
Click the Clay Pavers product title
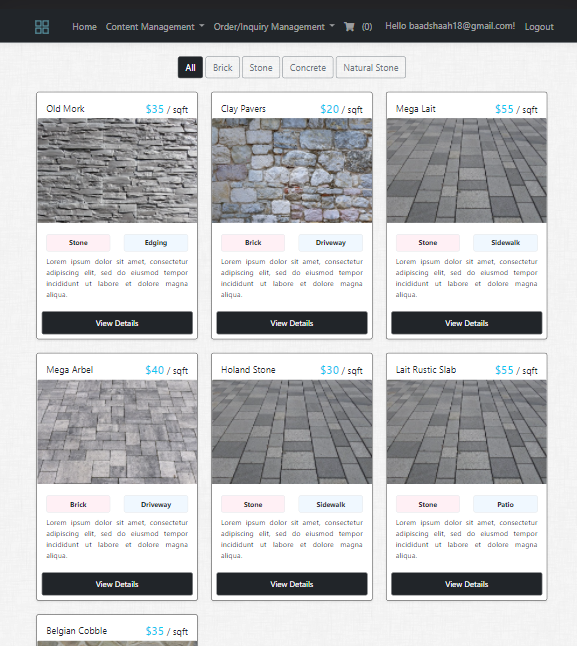(243, 109)
